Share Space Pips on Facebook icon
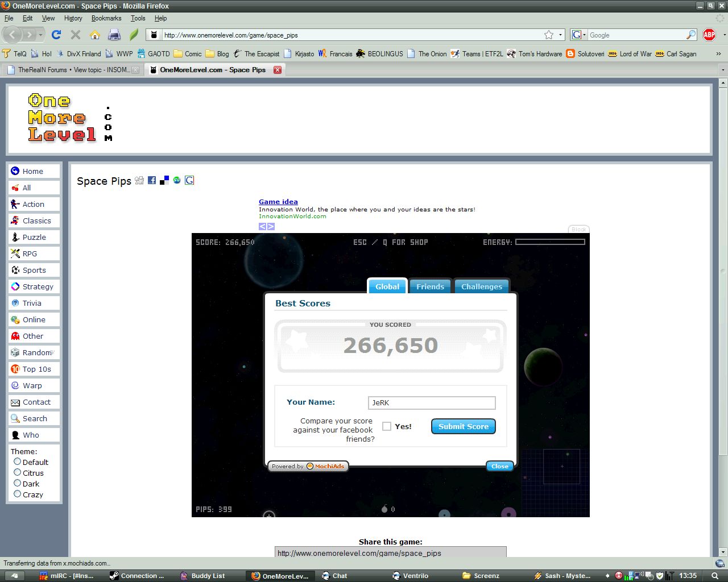Viewport: 728px width, 582px height. pyautogui.click(x=152, y=180)
